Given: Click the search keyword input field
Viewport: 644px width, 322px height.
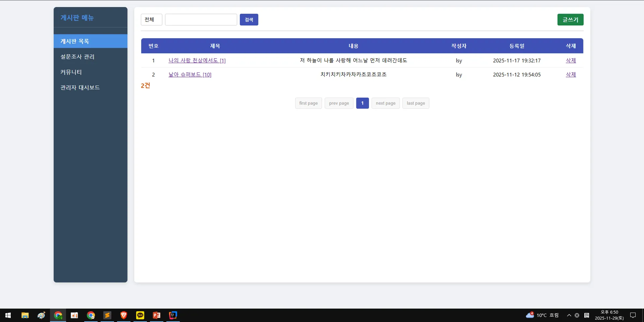Looking at the screenshot, I should (x=201, y=19).
